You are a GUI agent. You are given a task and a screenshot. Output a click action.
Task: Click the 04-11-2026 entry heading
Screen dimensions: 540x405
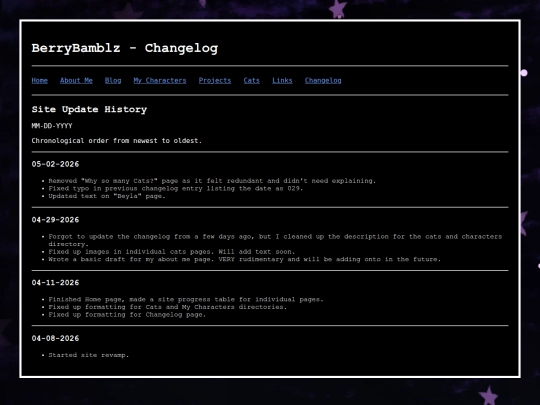[x=55, y=283]
